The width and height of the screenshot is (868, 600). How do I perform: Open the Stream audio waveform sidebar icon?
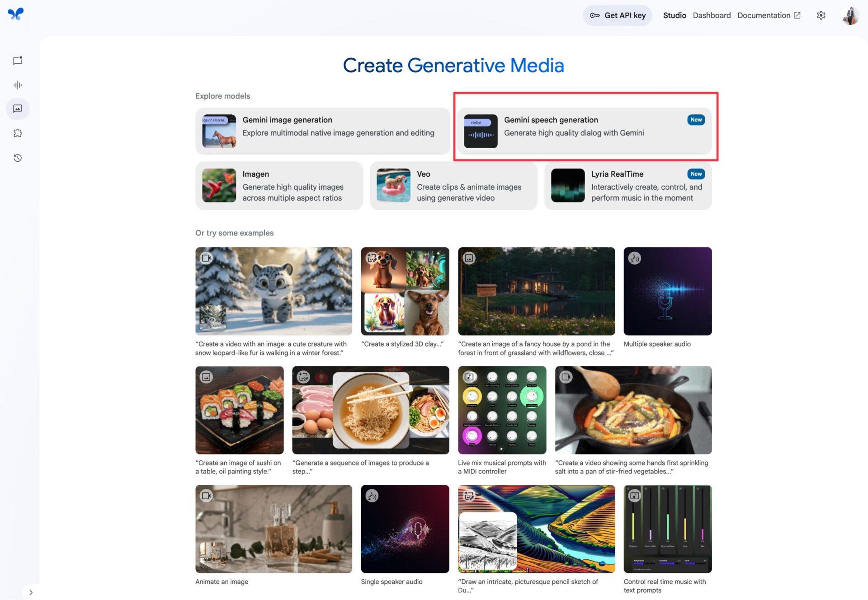[x=18, y=85]
